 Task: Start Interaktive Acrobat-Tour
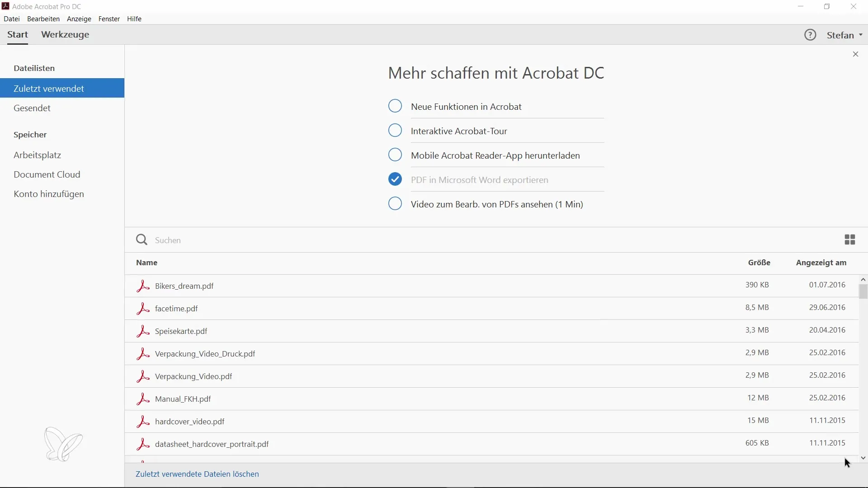coord(459,131)
